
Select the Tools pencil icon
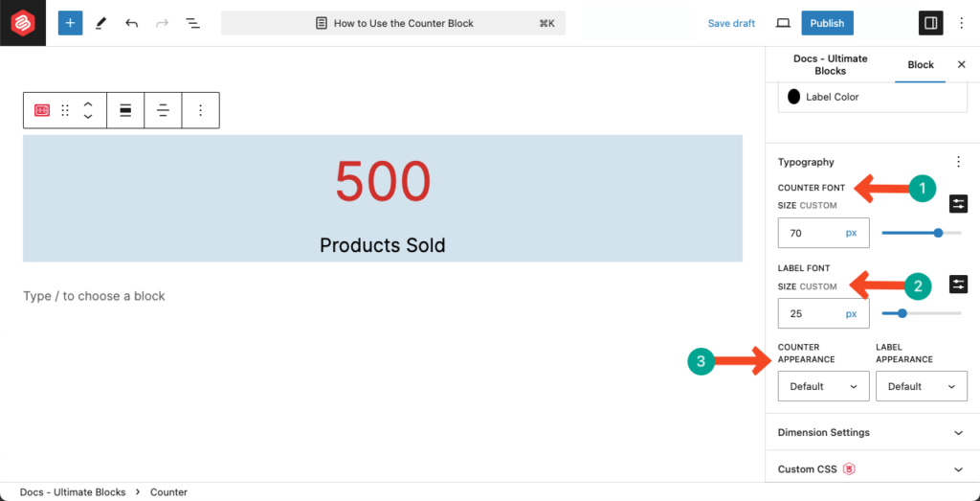point(101,23)
